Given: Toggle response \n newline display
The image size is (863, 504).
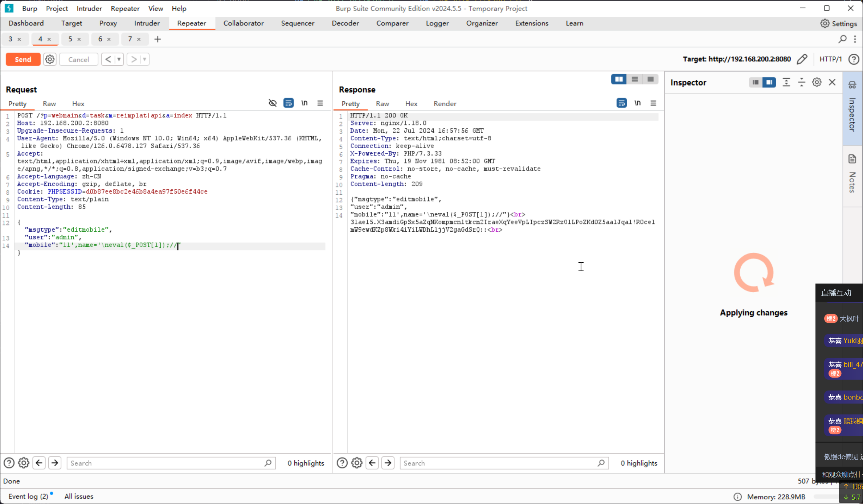Looking at the screenshot, I should point(637,103).
